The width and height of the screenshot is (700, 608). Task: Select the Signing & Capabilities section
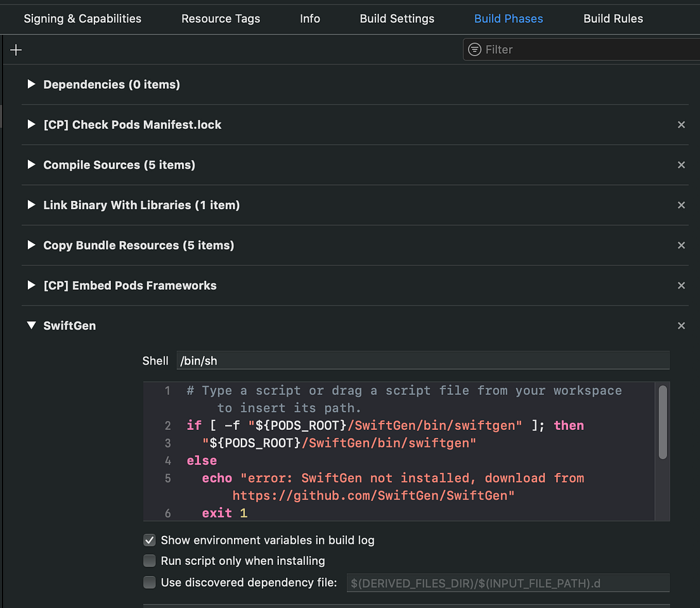[x=82, y=18]
